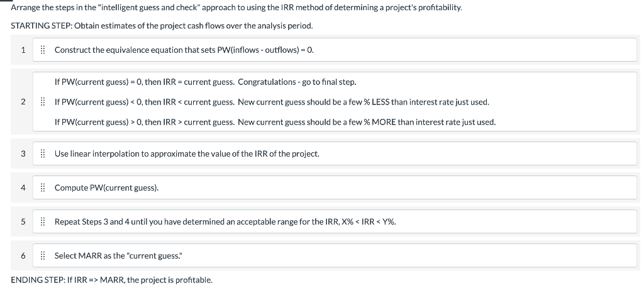
Task: Click drag handle beside "Repeat Steps 3 and 4"
Action: [42, 222]
